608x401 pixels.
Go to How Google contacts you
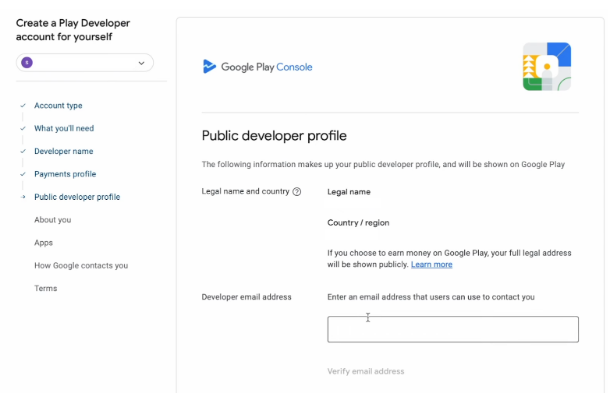(x=81, y=266)
